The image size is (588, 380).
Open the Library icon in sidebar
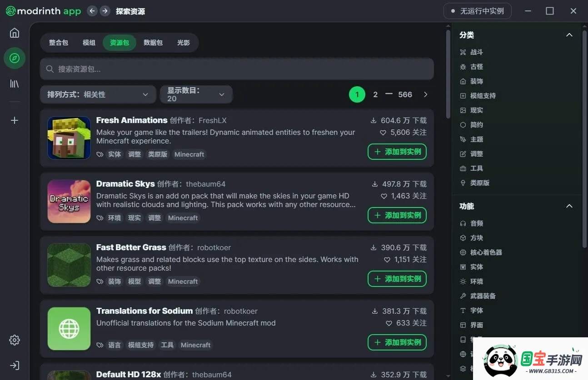pos(15,84)
